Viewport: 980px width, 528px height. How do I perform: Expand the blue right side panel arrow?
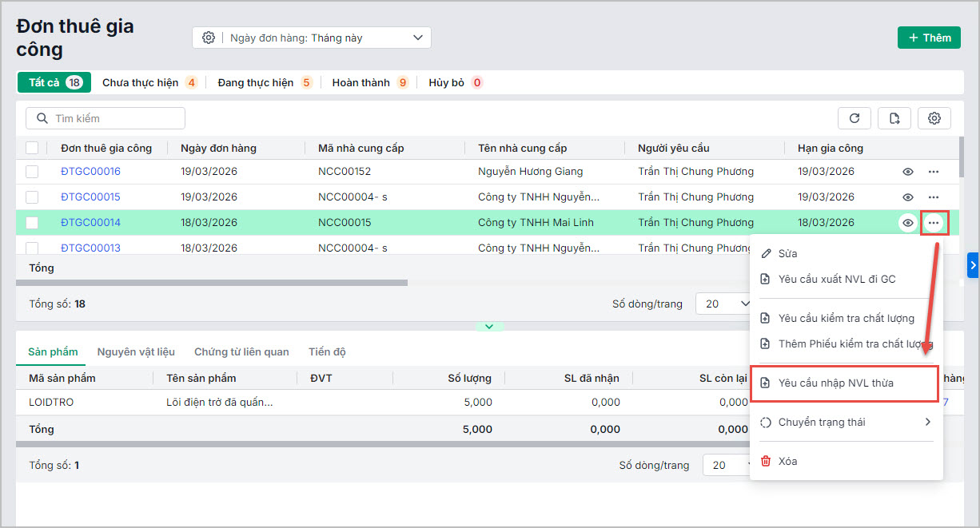coord(973,265)
